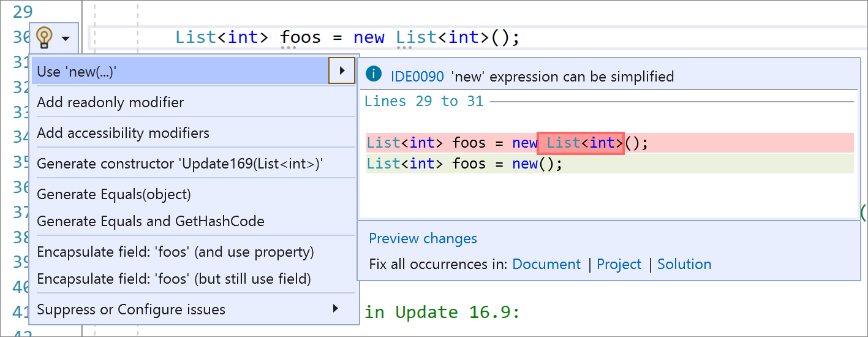This screenshot has height=337, width=868.
Task: Fix all occurrences in Solution
Action: tap(684, 264)
